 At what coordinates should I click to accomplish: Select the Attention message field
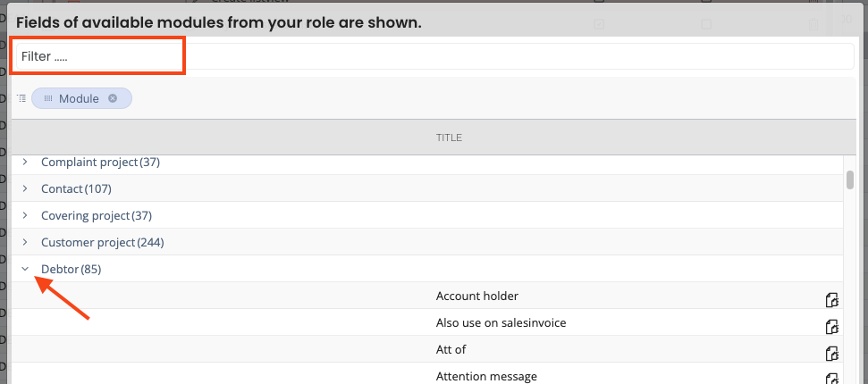[x=486, y=377]
